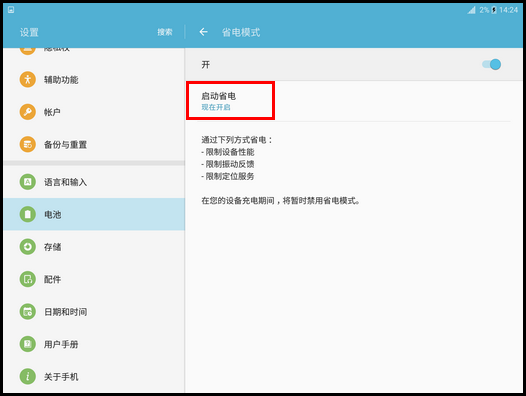Tap the notification icon at top-left status bar
Image resolution: width=526 pixels, height=396 pixels.
click(11, 10)
